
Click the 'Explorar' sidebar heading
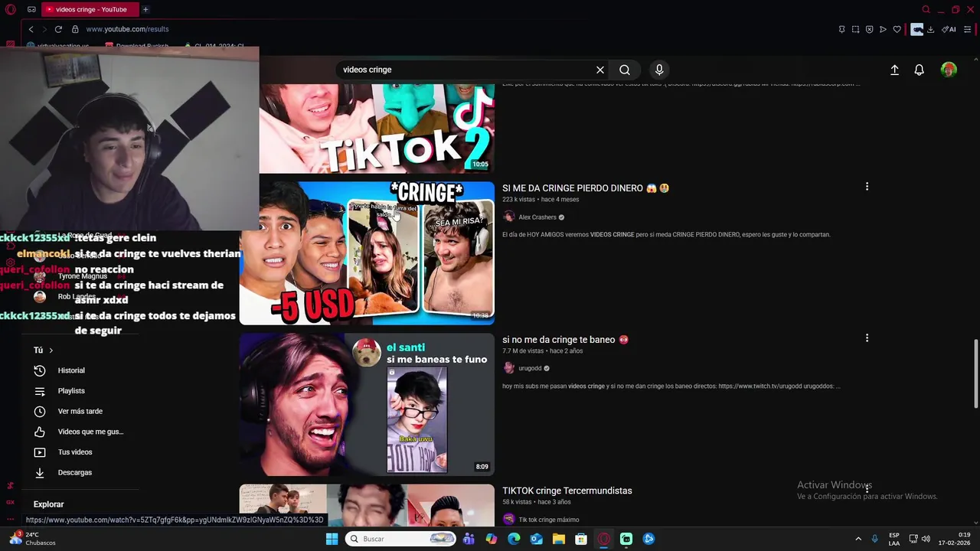[48, 504]
